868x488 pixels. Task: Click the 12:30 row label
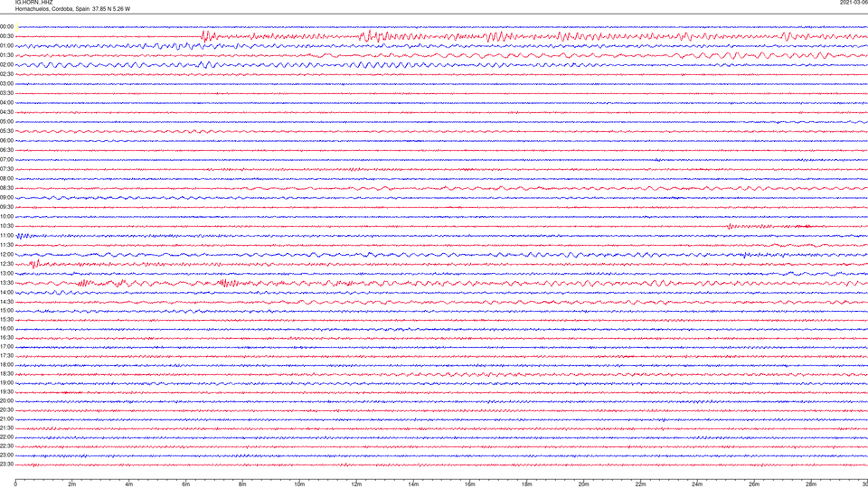6,263
